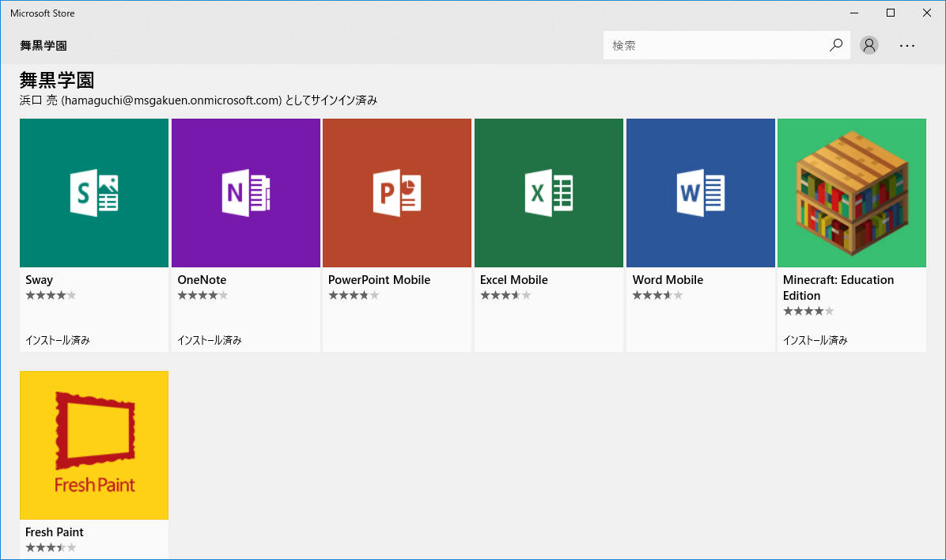Open the Excel Mobile tile icon
Screen dimensions: 946x560
point(549,193)
